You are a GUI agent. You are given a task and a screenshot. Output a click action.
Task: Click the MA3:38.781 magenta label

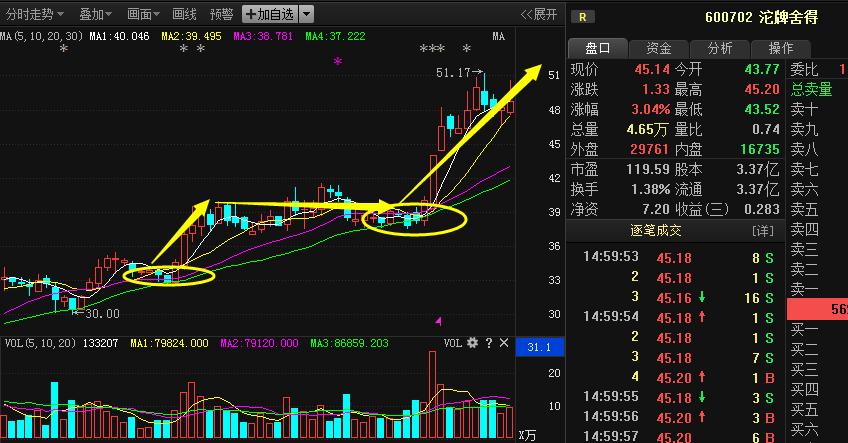pyautogui.click(x=263, y=36)
